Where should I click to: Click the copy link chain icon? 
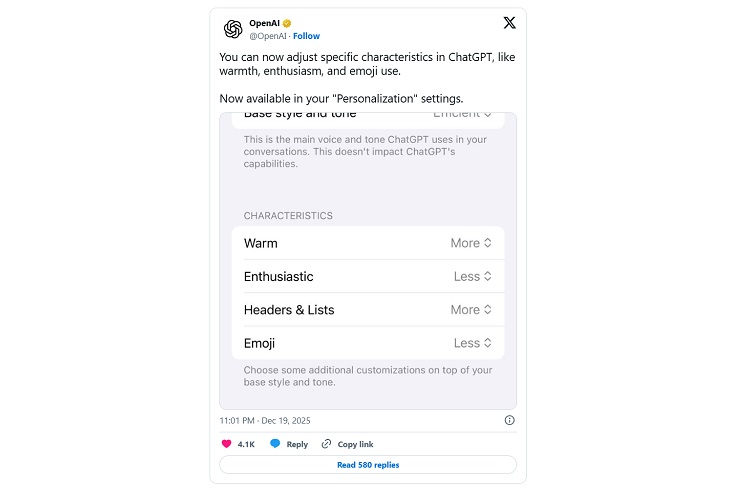pyautogui.click(x=326, y=444)
